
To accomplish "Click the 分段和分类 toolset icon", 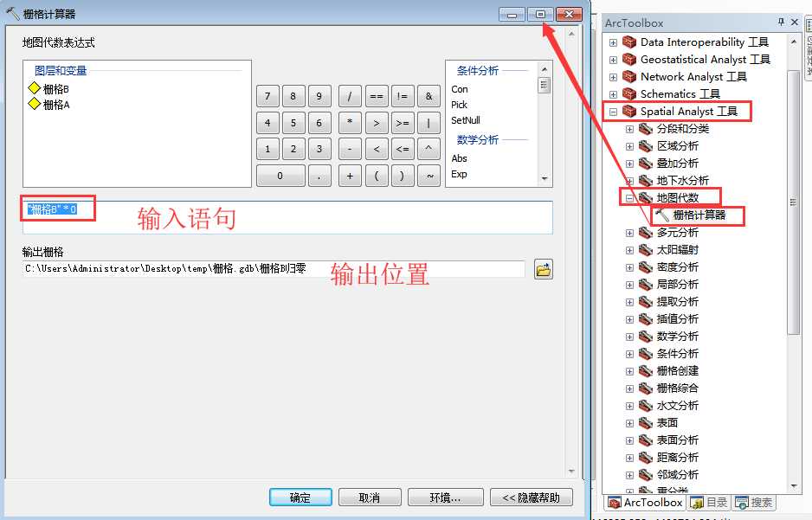I will click(645, 128).
